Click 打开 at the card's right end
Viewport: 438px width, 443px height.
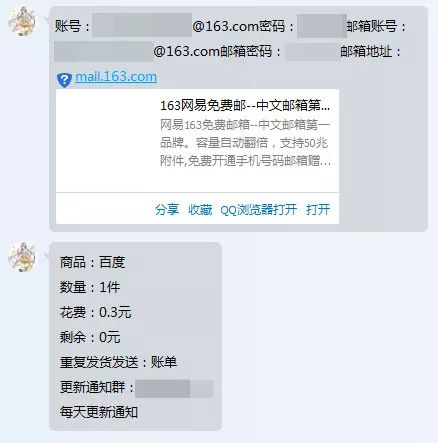click(x=318, y=210)
